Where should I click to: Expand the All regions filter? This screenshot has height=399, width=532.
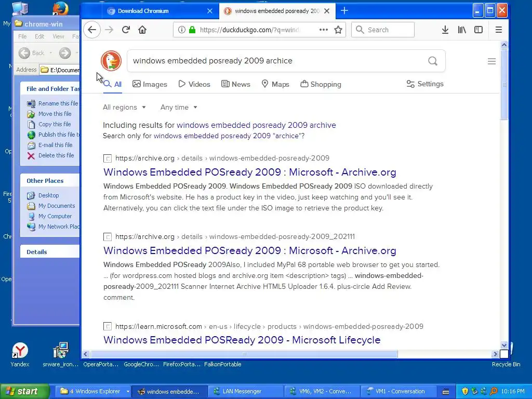(125, 107)
